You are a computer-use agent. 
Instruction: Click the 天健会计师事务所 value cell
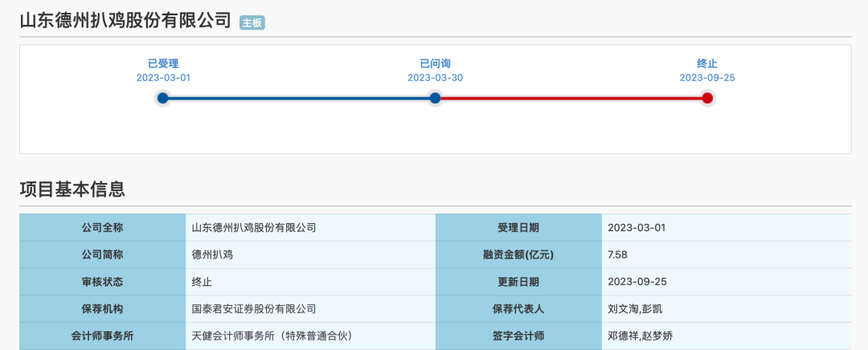pos(272,336)
